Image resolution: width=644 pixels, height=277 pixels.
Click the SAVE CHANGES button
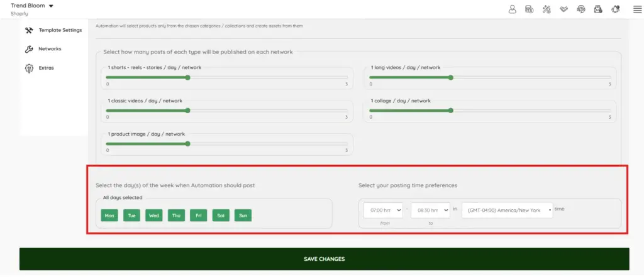point(324,259)
